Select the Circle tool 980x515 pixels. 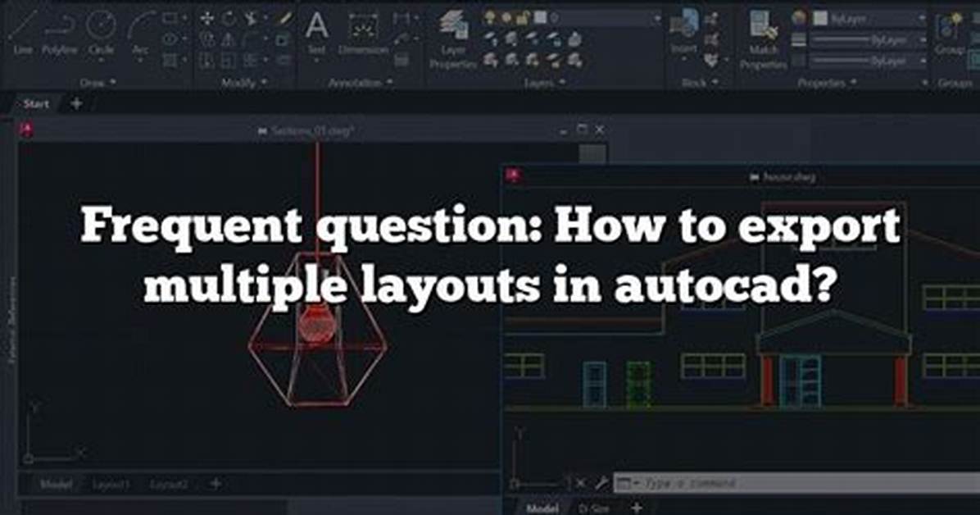coord(102,31)
